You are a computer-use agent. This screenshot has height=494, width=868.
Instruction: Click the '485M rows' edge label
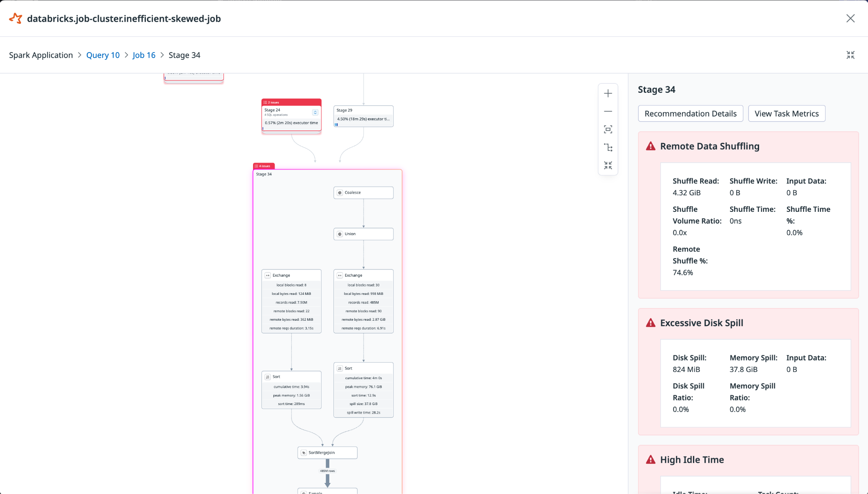coord(327,471)
